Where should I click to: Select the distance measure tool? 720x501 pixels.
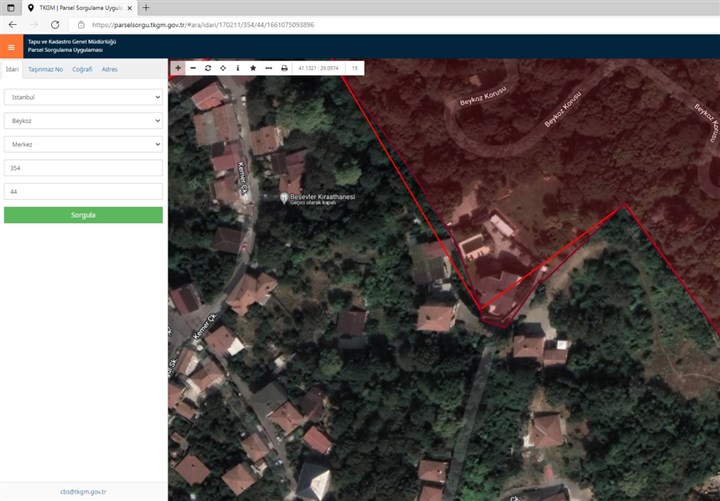[x=268, y=68]
